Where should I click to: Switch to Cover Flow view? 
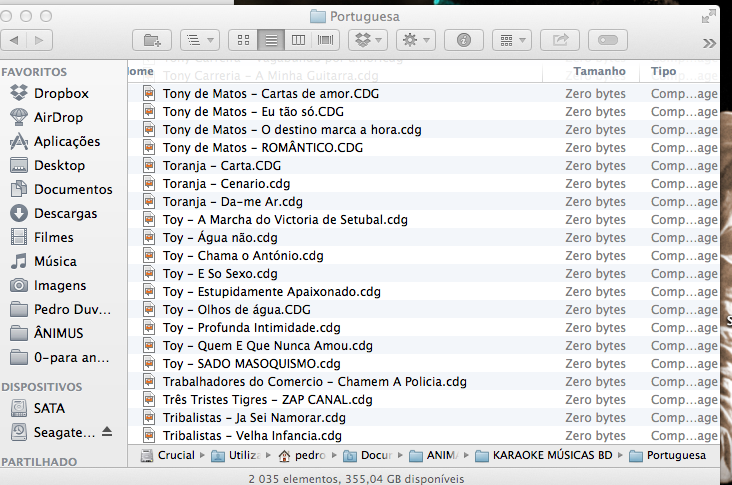click(x=326, y=40)
